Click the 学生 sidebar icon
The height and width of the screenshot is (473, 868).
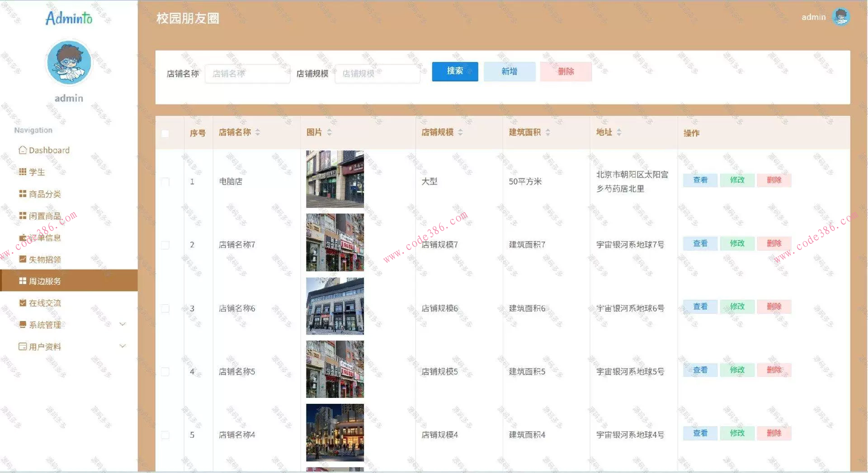[x=22, y=172]
